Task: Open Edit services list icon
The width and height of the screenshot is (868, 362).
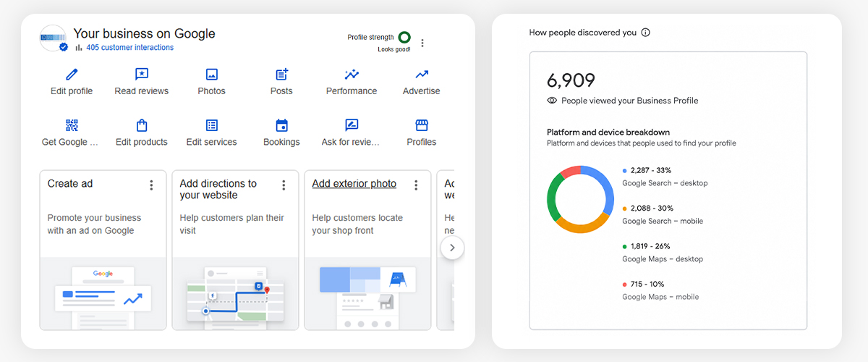Action: 211,125
